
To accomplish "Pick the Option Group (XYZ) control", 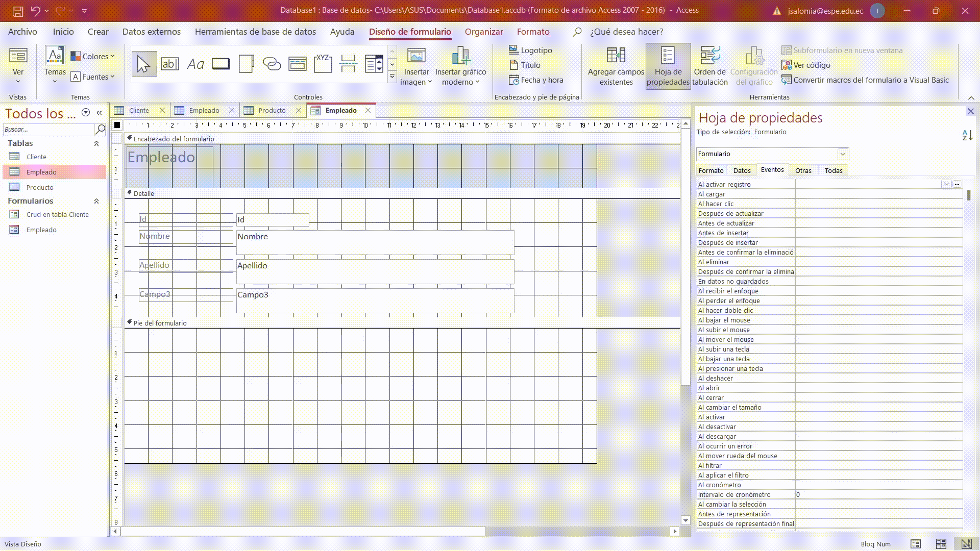I will pos(323,64).
